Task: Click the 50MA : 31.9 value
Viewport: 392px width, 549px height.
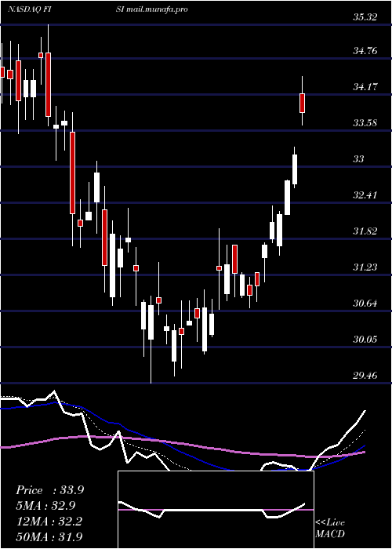Action: [x=49, y=536]
